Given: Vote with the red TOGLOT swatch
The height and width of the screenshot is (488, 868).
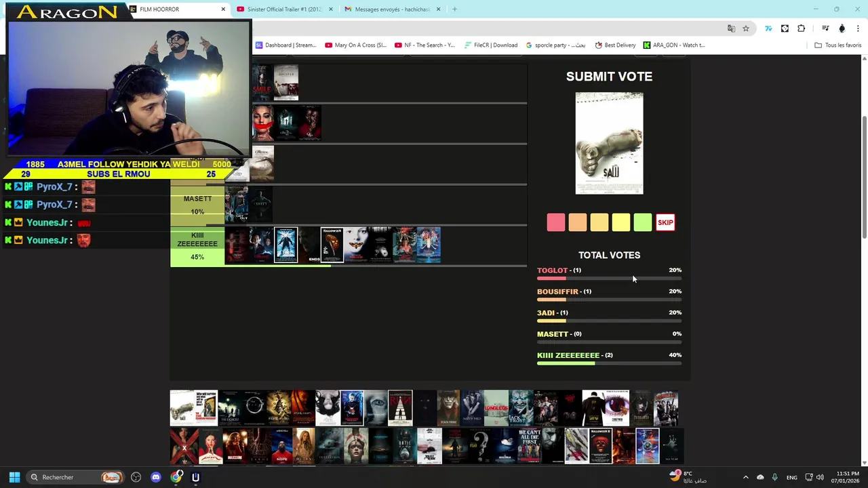Looking at the screenshot, I should [556, 222].
